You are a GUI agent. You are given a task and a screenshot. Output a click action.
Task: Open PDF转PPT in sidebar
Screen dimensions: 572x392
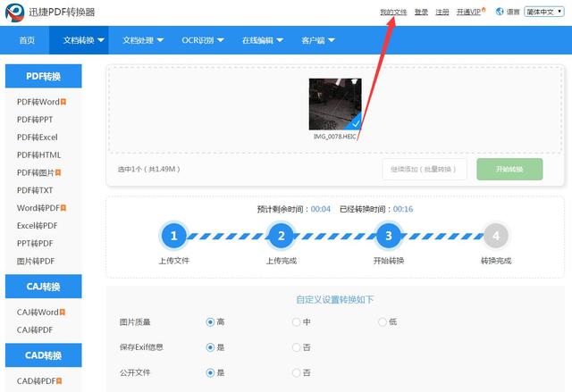(x=35, y=120)
